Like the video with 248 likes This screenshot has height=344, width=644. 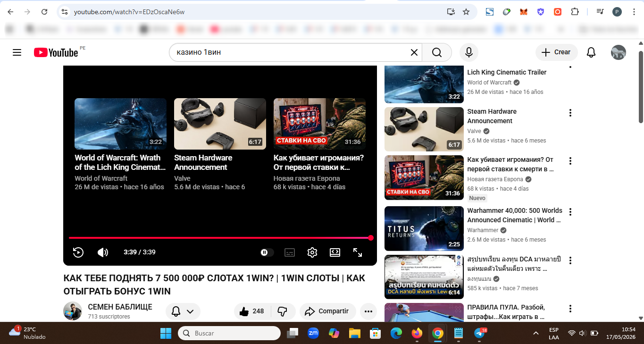252,311
